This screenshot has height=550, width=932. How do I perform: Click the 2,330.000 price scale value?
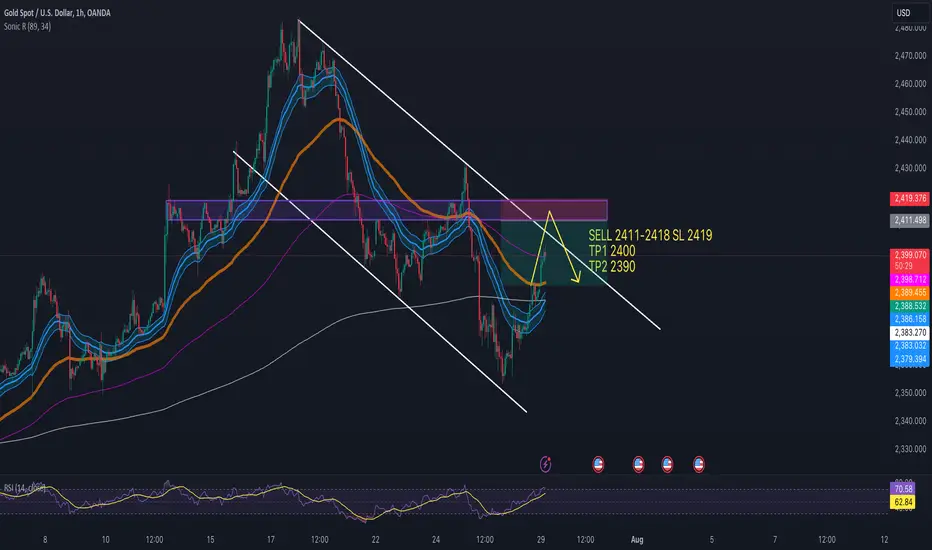coord(910,449)
